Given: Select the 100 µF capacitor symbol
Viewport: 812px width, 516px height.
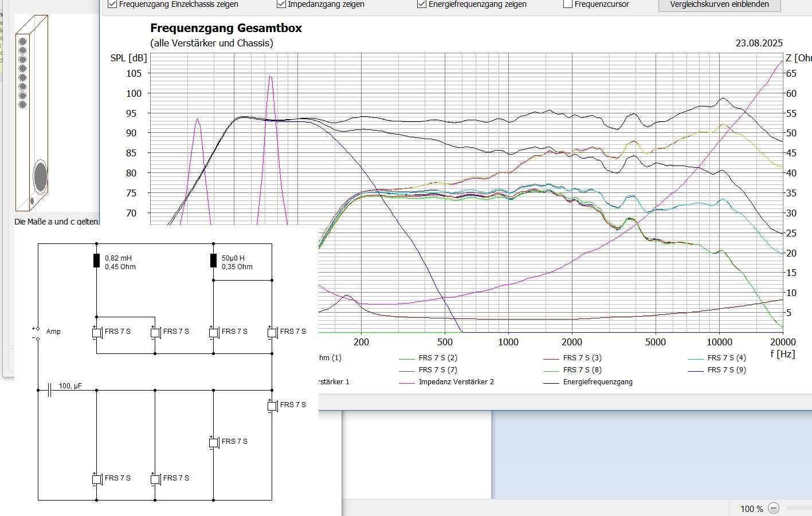Looking at the screenshot, I should point(50,390).
